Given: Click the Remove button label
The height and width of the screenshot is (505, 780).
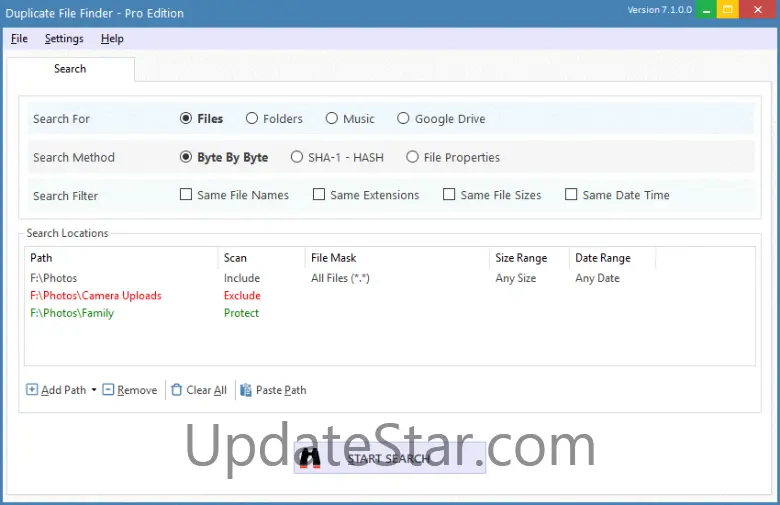Looking at the screenshot, I should point(137,390).
